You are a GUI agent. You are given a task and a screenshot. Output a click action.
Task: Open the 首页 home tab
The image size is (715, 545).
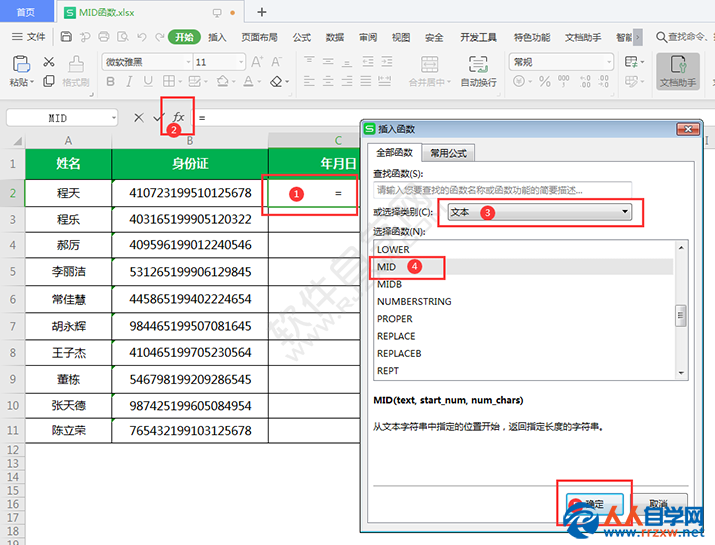pyautogui.click(x=26, y=12)
